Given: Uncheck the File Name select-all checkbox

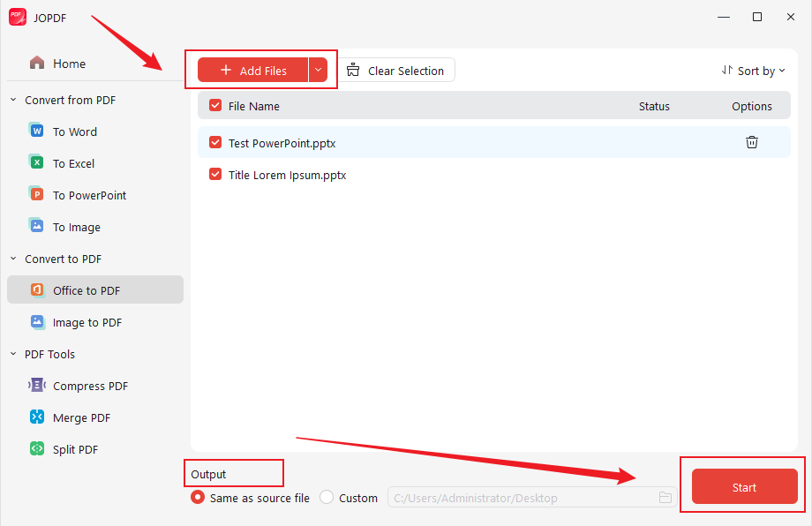Looking at the screenshot, I should coord(214,105).
